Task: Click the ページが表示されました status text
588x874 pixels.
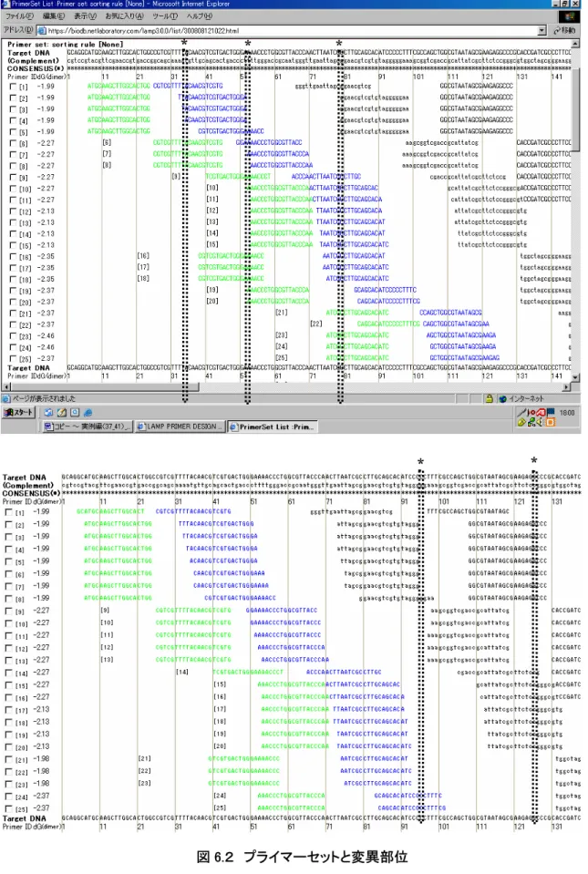Action: click(x=44, y=399)
